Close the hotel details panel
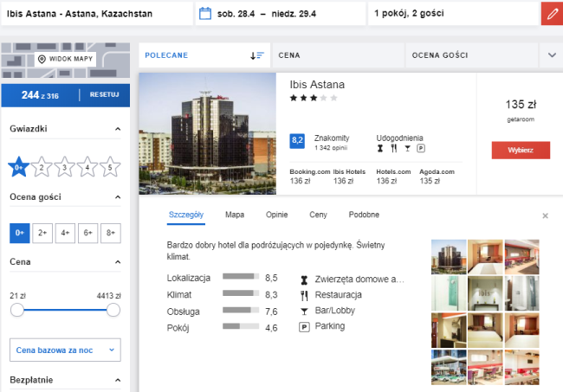This screenshot has width=563, height=392. point(545,216)
